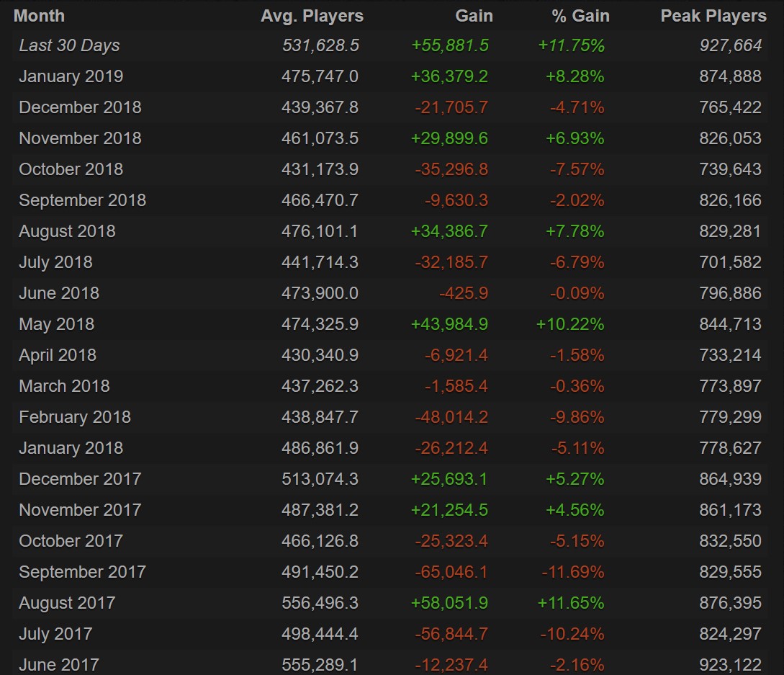Image resolution: width=784 pixels, height=675 pixels.
Task: Click the 476,101.1 average players value
Action: (x=320, y=231)
